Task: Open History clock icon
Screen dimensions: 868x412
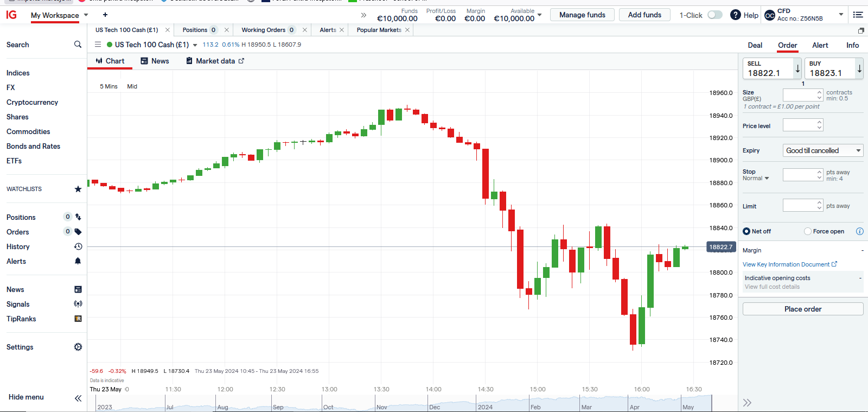Action: (78, 246)
